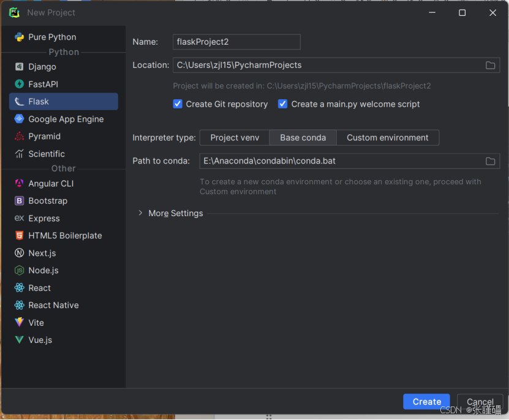Select Express label

(x=44, y=219)
